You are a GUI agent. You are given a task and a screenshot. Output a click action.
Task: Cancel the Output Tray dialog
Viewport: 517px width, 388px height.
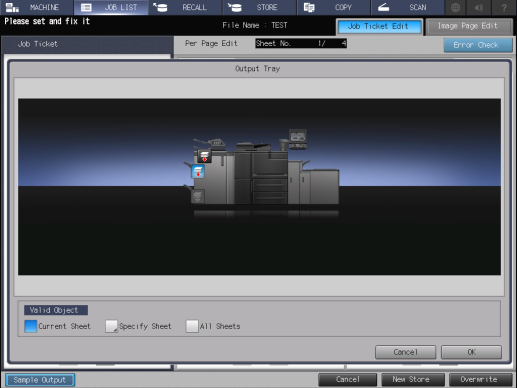pyautogui.click(x=405, y=352)
